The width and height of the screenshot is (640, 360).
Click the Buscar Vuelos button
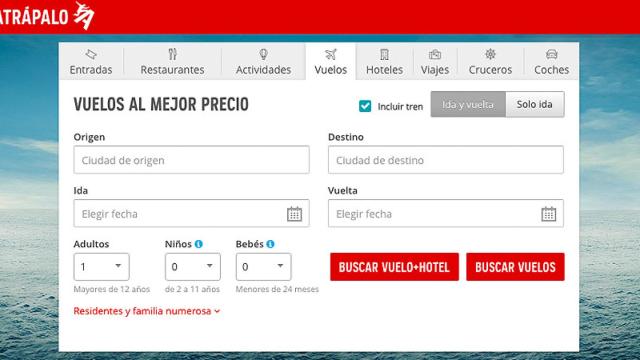(516, 267)
